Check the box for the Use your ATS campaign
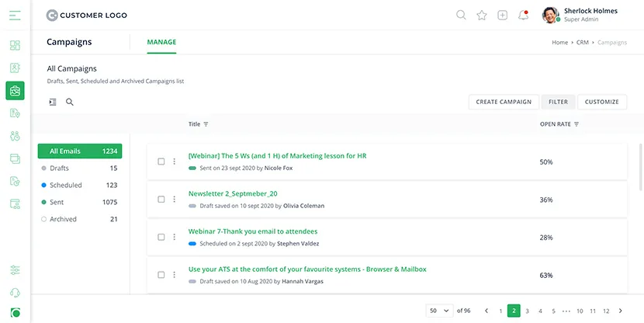Image resolution: width=644 pixels, height=323 pixels. pos(161,275)
